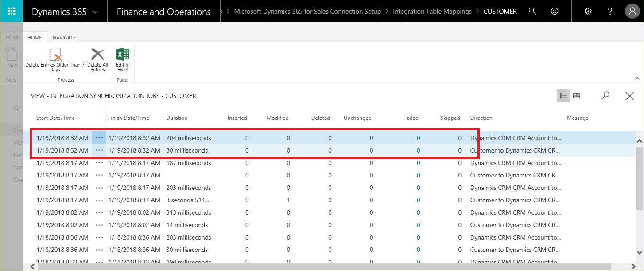Select the dimmed HOME tab above the New button
Viewport: 644px width, 271px height.
12,38
